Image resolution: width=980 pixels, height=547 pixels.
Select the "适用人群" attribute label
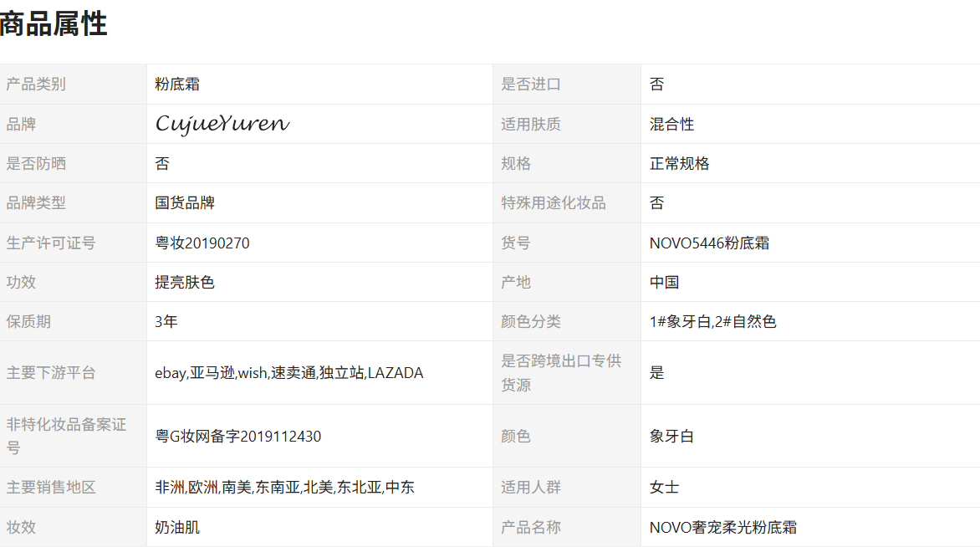pyautogui.click(x=531, y=488)
